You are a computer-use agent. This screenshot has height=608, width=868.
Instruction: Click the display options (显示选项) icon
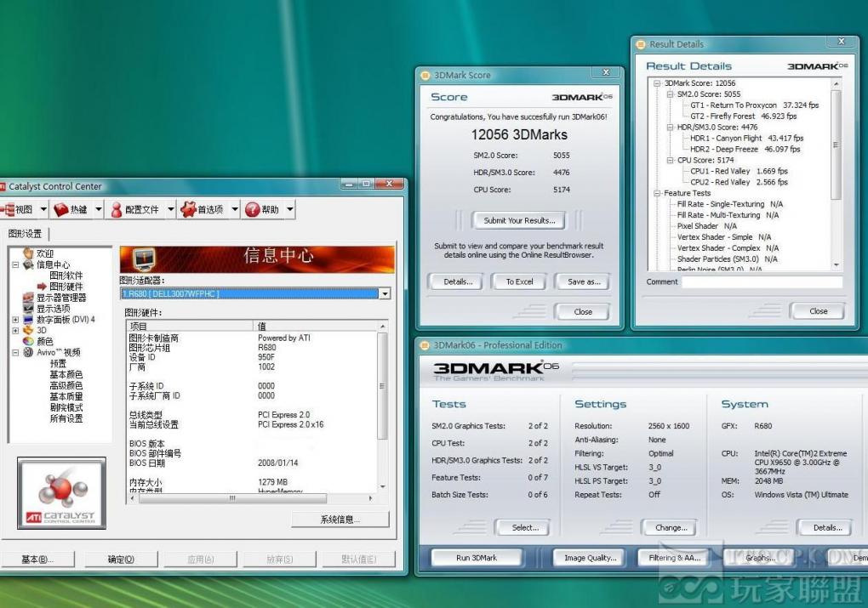click(28, 308)
